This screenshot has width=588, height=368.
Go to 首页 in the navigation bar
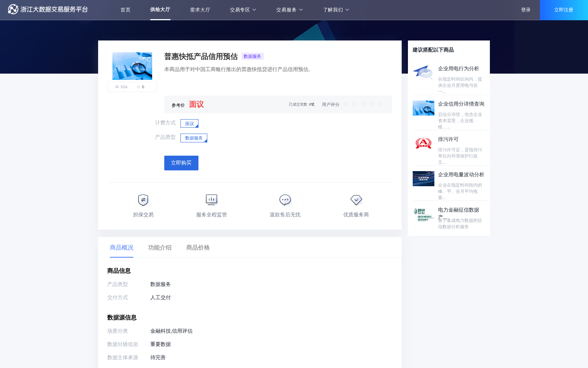point(125,10)
